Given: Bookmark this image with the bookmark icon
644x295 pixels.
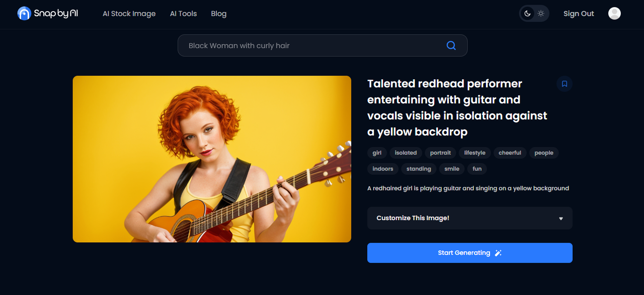Looking at the screenshot, I should click(x=564, y=84).
